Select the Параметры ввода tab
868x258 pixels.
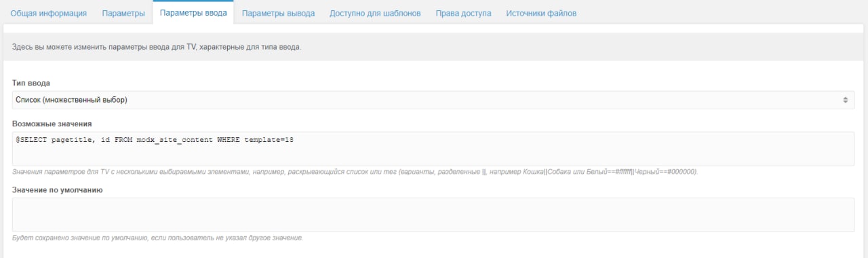193,13
